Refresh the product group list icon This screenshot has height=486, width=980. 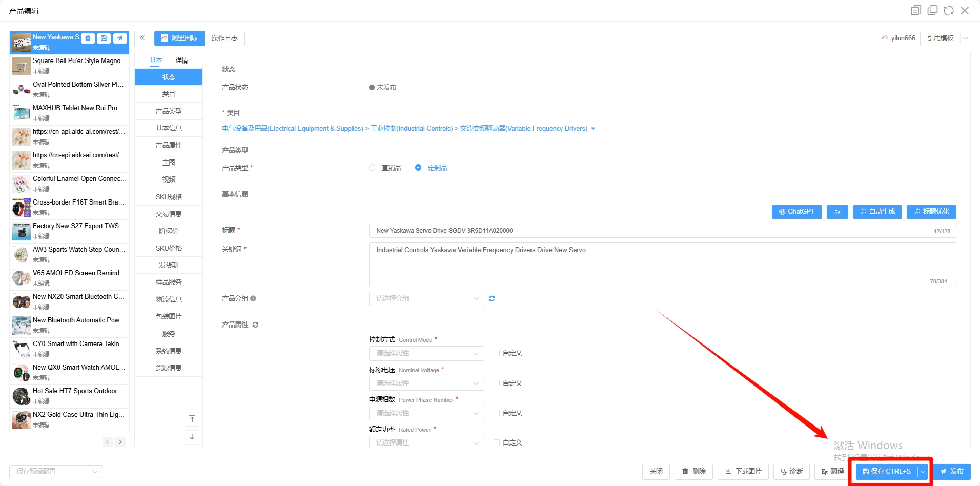492,299
